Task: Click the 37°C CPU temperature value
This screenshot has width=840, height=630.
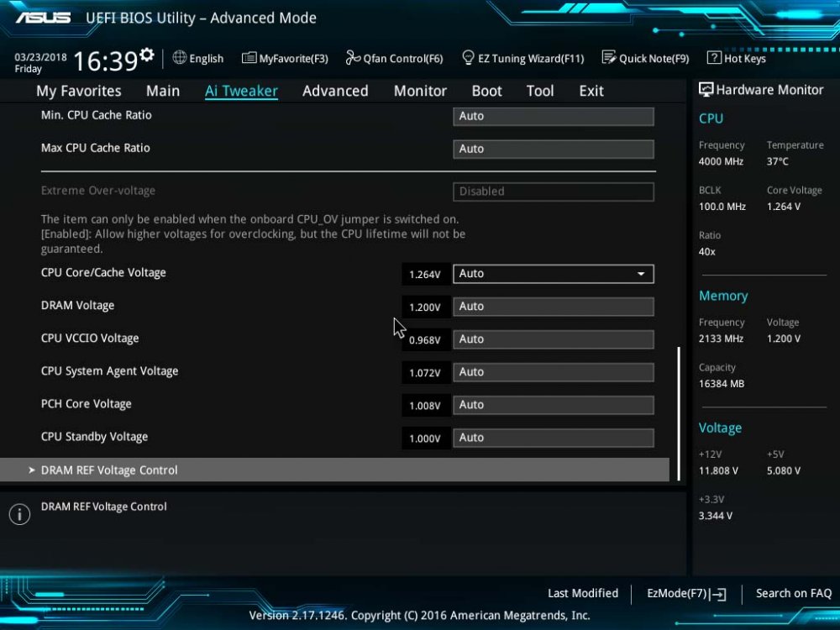Action: point(777,161)
